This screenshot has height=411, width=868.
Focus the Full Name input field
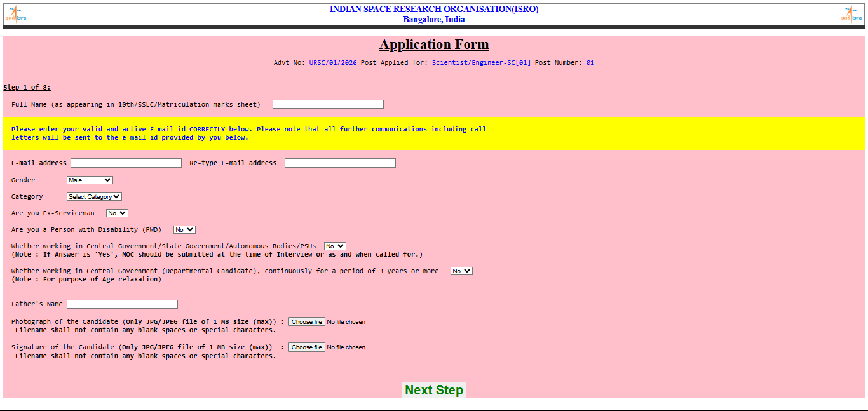click(328, 104)
